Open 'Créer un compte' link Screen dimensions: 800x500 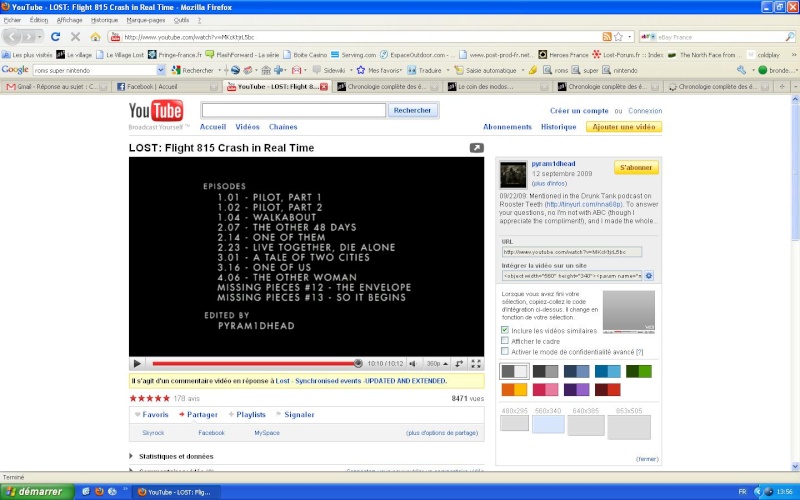pos(579,111)
